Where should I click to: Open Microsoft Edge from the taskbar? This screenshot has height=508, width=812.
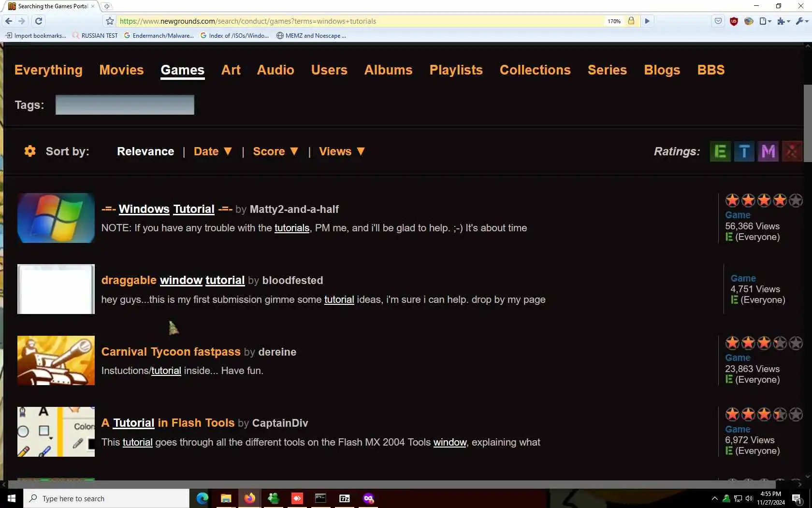pos(202,498)
